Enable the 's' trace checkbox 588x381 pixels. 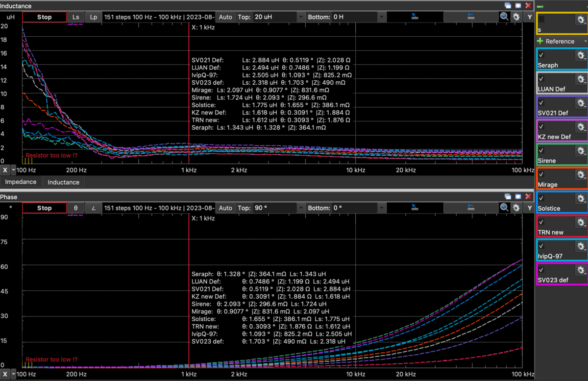[541, 20]
